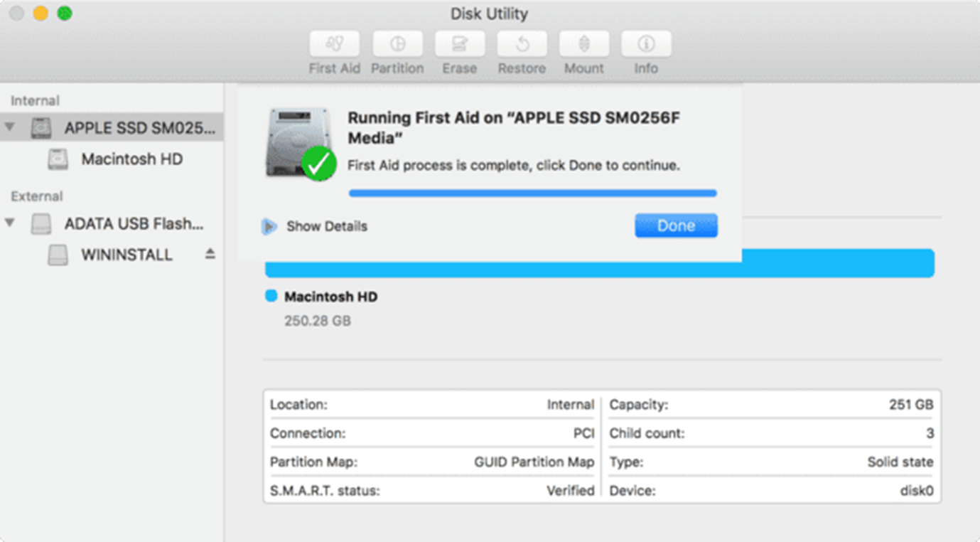Click the GUID Partition Map value
This screenshot has height=542, width=980.
pyautogui.click(x=534, y=462)
